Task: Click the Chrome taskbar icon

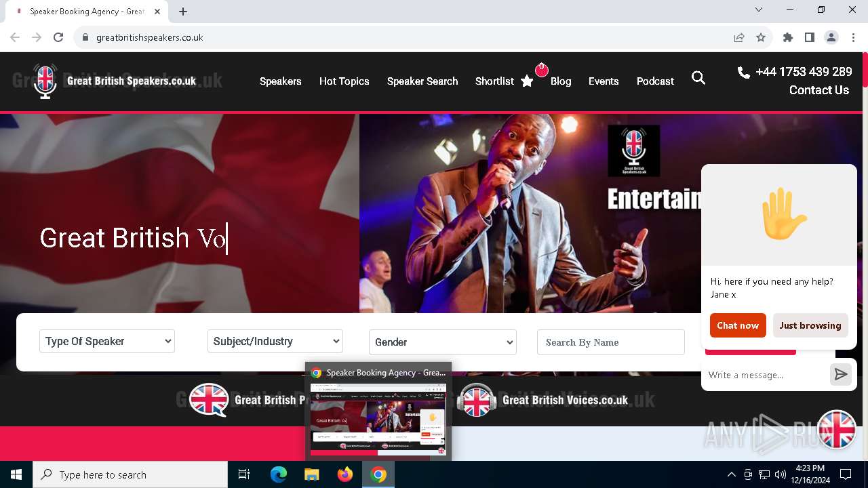Action: [x=378, y=474]
